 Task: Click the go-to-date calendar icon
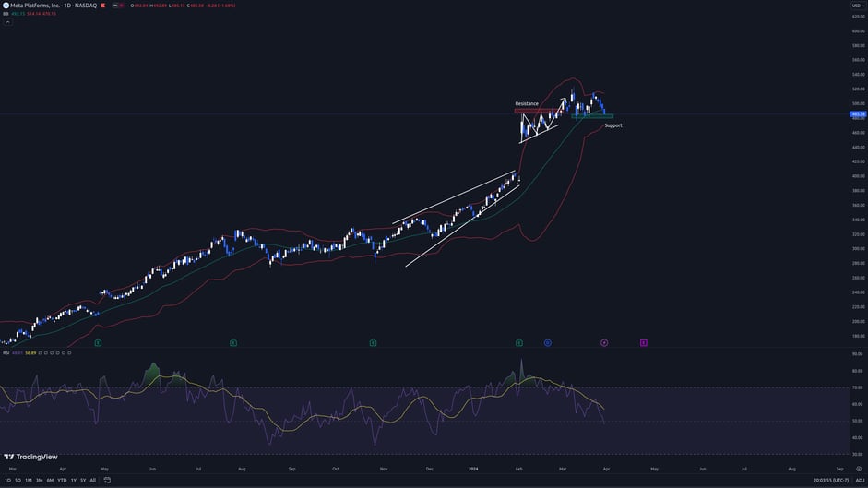point(107,481)
